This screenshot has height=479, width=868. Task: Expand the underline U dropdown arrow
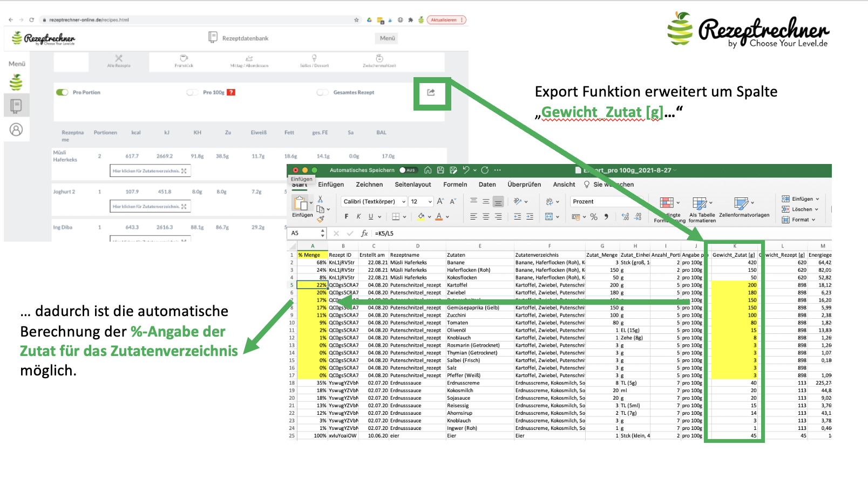pyautogui.click(x=379, y=217)
